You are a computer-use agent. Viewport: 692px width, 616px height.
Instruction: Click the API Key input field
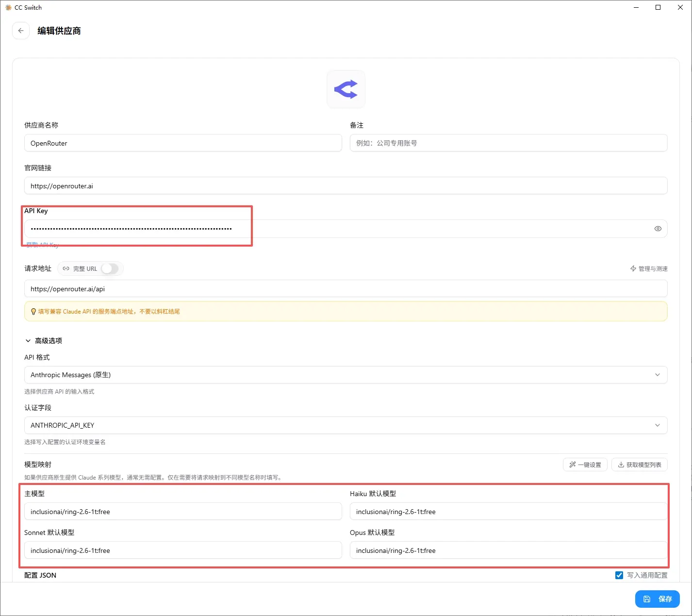click(x=346, y=229)
